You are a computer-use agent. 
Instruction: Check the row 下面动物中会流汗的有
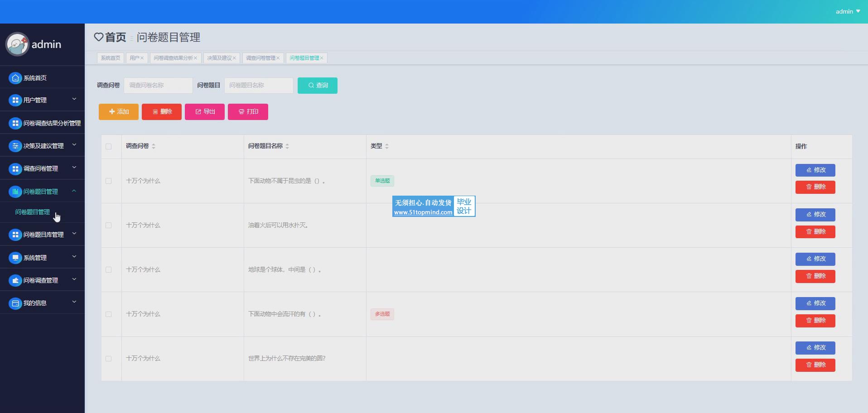(108, 314)
